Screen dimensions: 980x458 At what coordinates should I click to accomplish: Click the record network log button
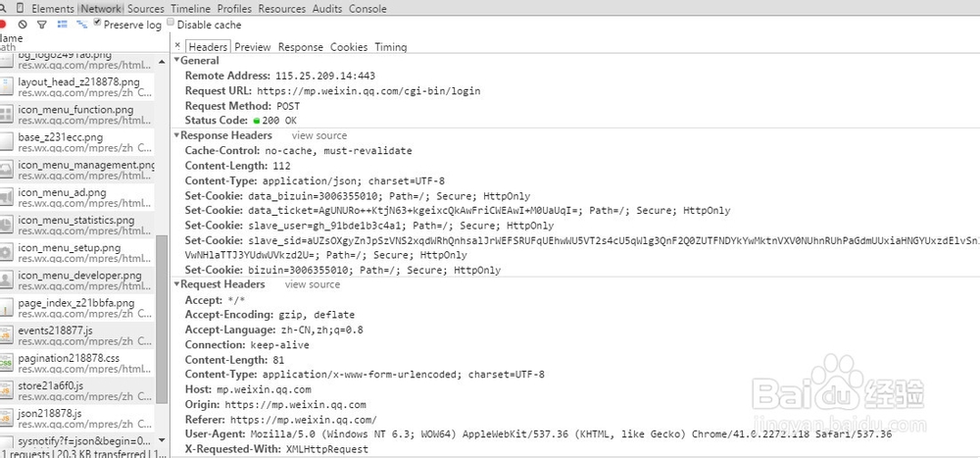[x=3, y=25]
